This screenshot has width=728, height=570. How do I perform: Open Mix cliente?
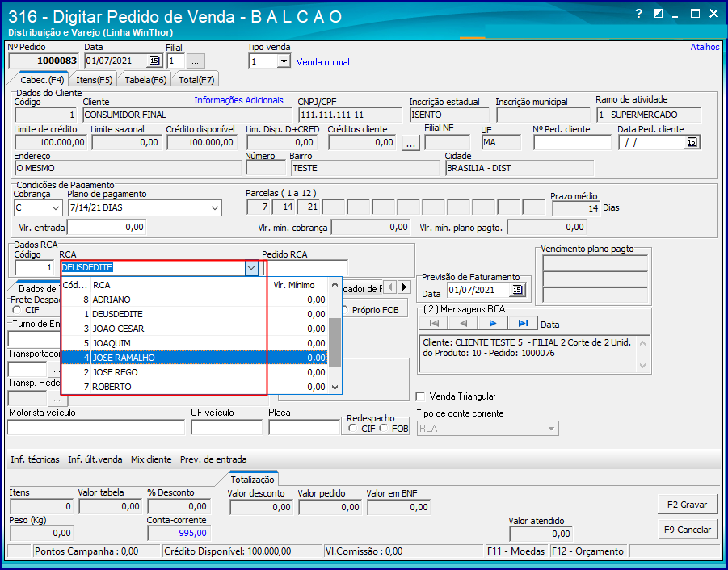(x=151, y=459)
